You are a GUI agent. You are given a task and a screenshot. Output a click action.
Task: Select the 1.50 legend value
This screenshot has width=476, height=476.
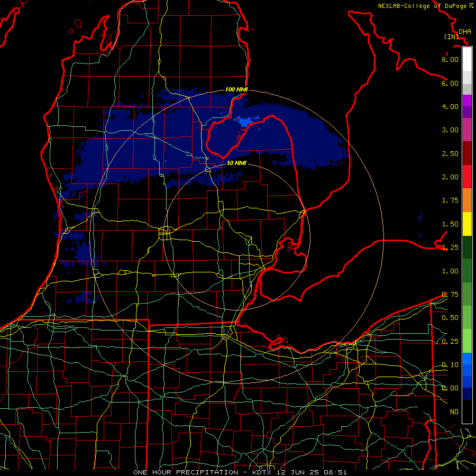point(450,224)
